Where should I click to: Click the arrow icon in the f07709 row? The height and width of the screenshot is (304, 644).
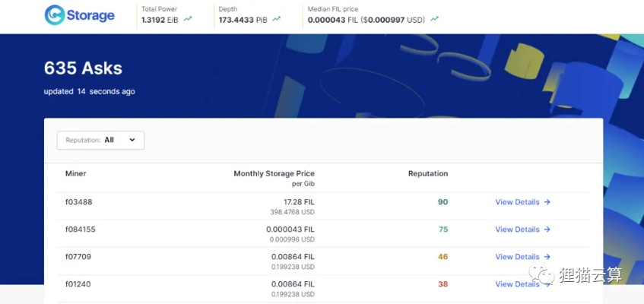(x=547, y=257)
